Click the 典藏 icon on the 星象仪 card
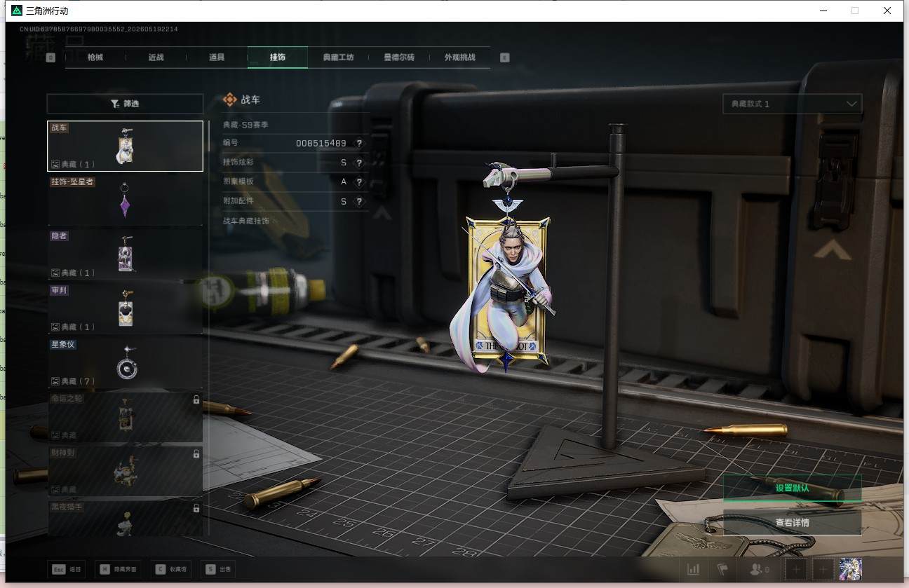 point(55,381)
